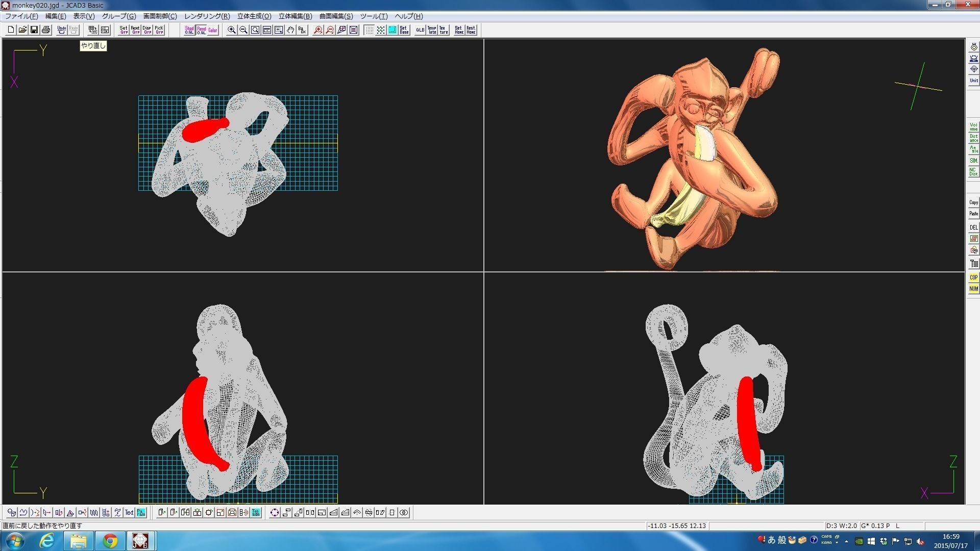Viewport: 980px width, 551px height.
Task: Print the model with the printer icon
Action: click(x=46, y=30)
